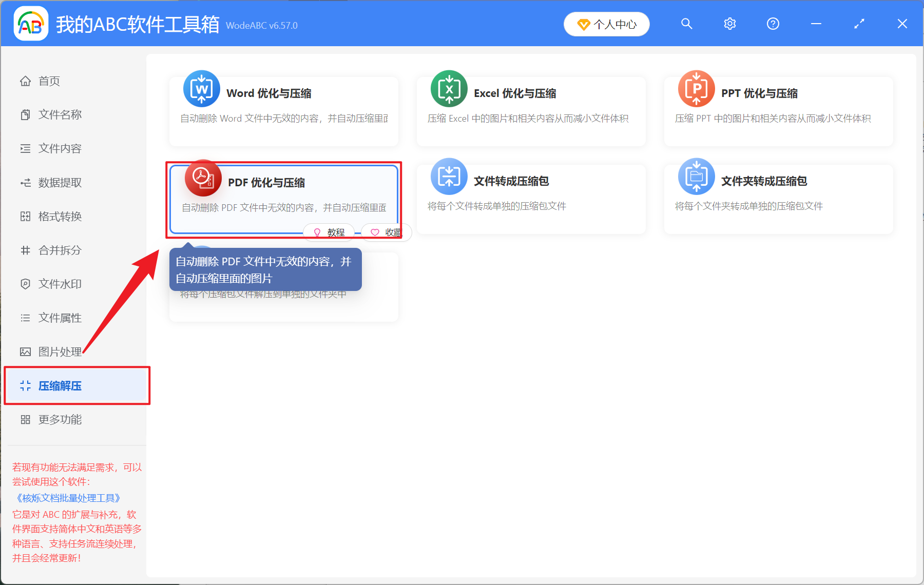Image resolution: width=924 pixels, height=585 pixels.
Task: Click the red PDF 优化与压缩 icon
Action: [x=203, y=177]
